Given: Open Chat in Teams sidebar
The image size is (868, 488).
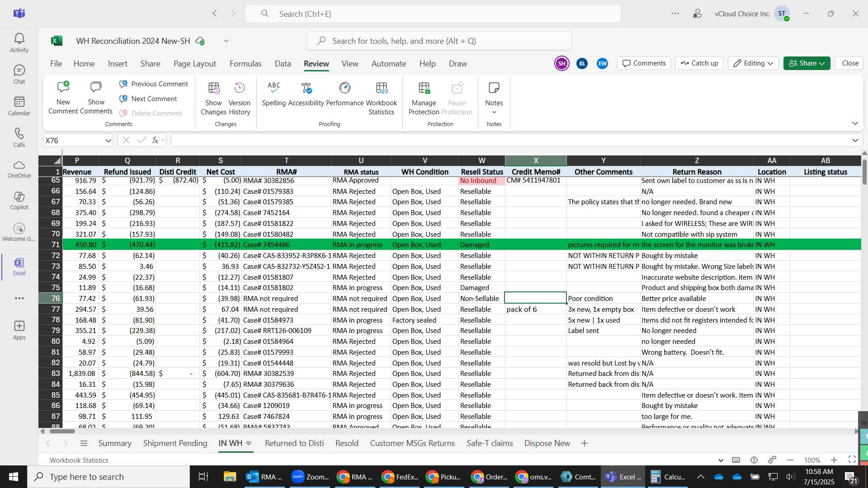Looking at the screenshot, I should pyautogui.click(x=19, y=75).
